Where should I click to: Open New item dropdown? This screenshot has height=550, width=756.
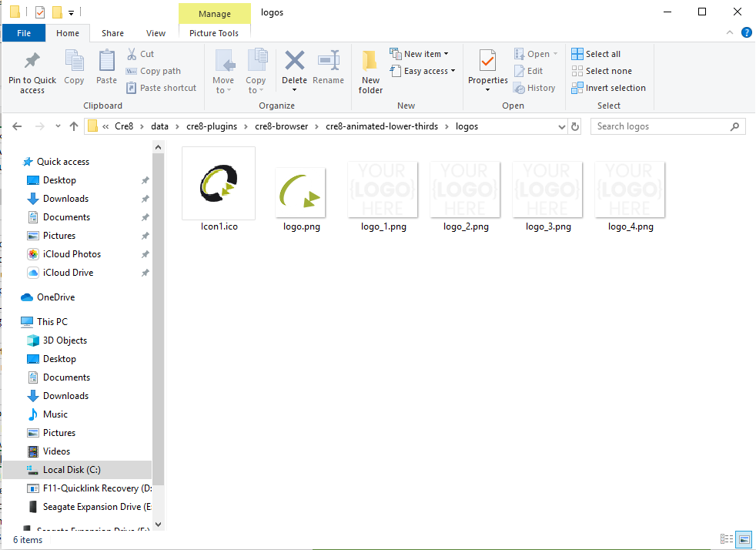419,54
